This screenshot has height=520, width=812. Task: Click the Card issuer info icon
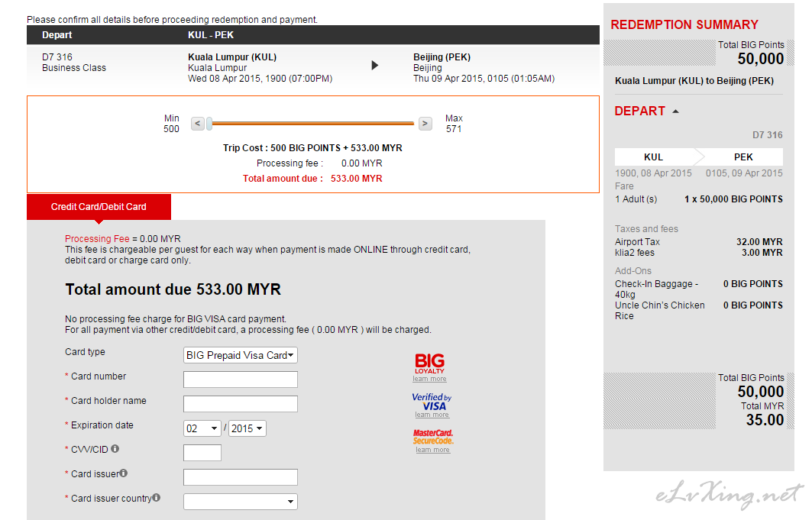tap(123, 473)
